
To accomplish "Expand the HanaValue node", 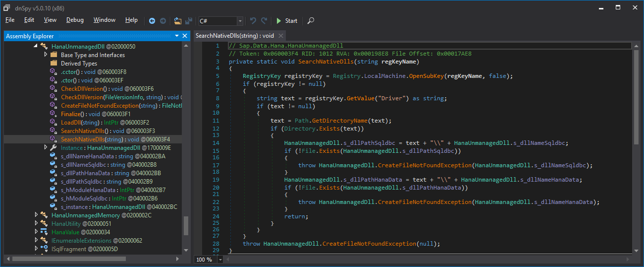I will click(x=36, y=232).
